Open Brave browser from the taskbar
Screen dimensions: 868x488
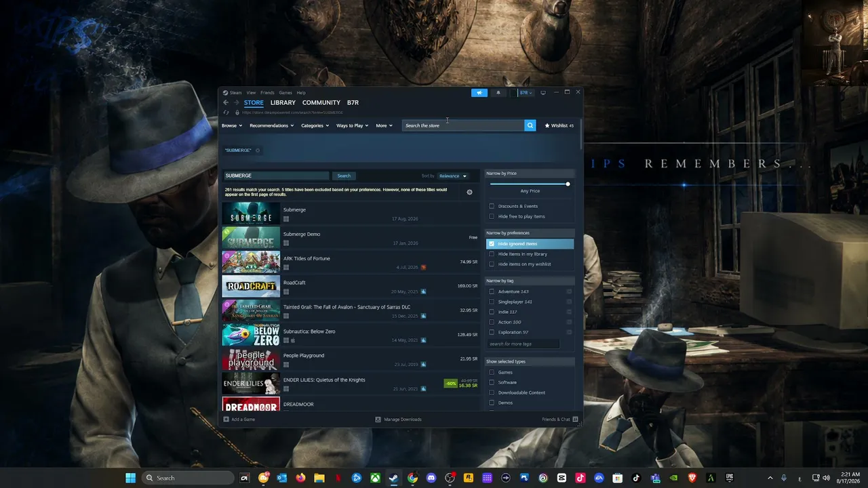click(692, 478)
